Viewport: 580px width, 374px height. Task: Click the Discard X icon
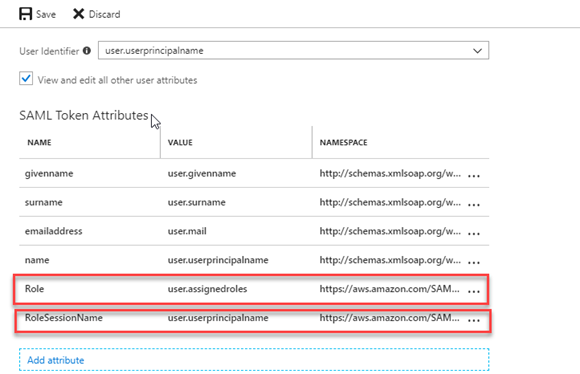78,14
